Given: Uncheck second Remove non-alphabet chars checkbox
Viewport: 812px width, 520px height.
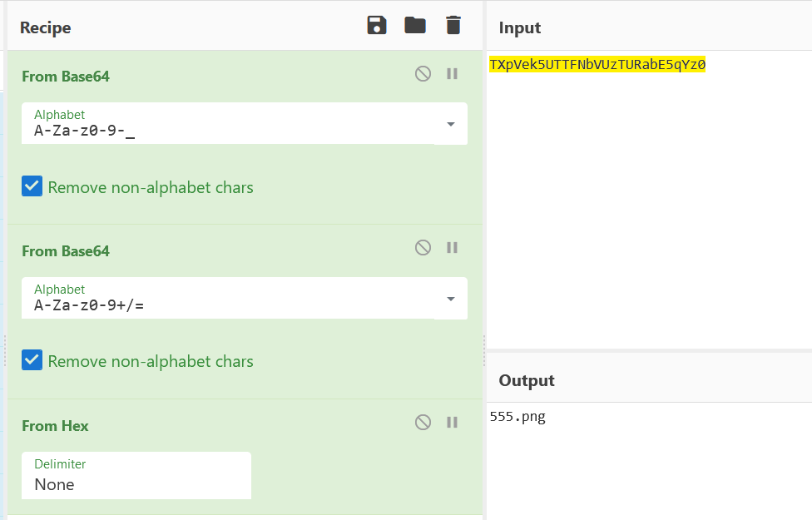Looking at the screenshot, I should pos(32,360).
